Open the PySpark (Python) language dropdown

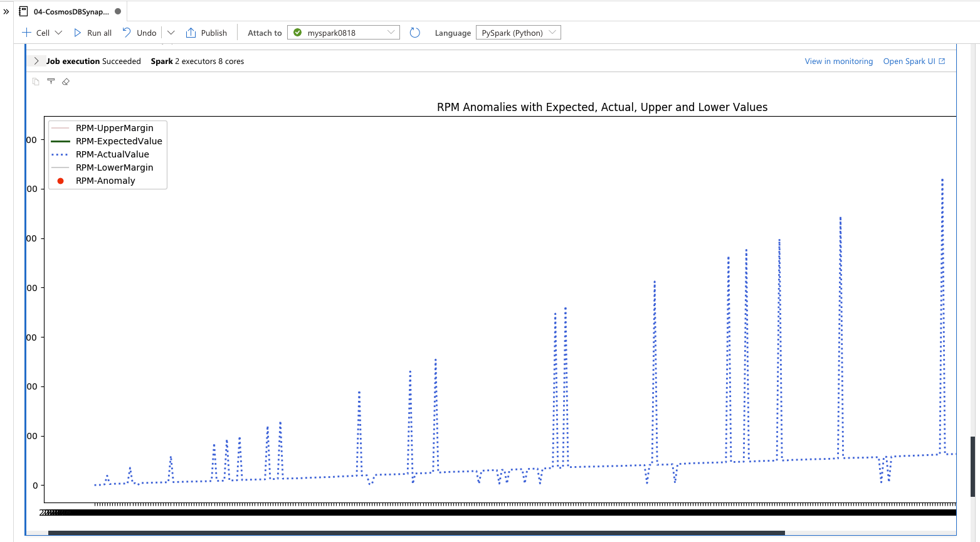click(x=518, y=33)
